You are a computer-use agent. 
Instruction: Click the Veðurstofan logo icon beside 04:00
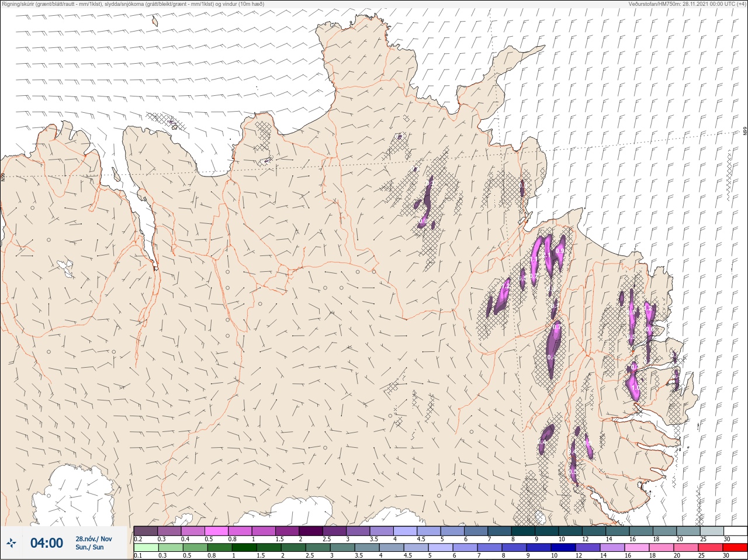pos(11,543)
